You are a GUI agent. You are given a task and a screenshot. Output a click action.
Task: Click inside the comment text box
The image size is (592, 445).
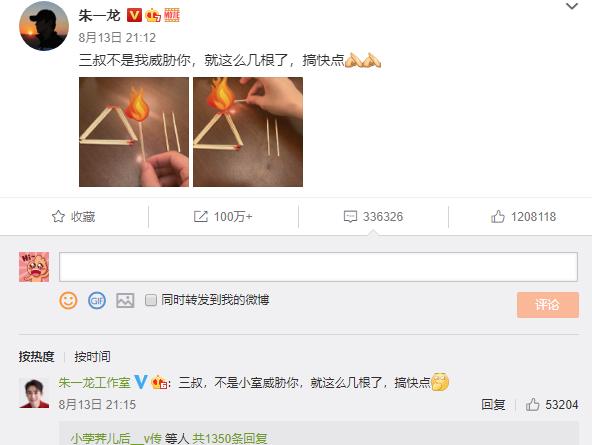(318, 267)
